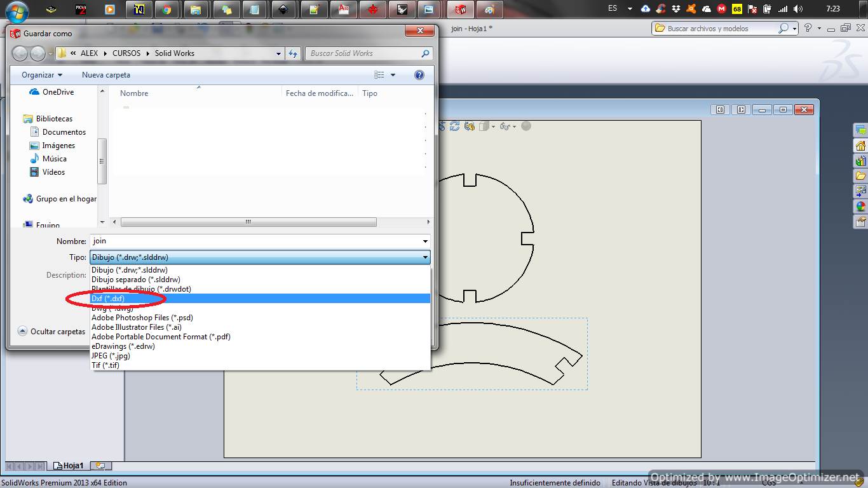Switch to the Hoja1 sheet tab

tap(69, 466)
